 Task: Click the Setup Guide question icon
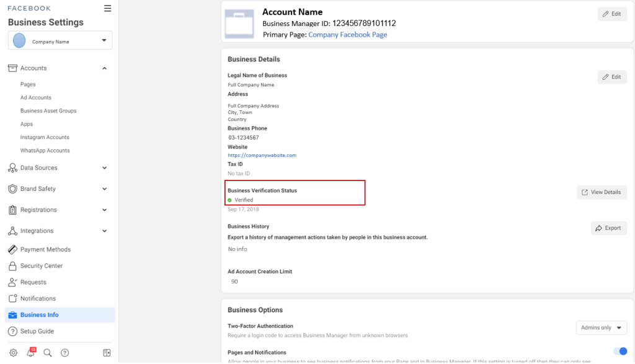coord(12,331)
